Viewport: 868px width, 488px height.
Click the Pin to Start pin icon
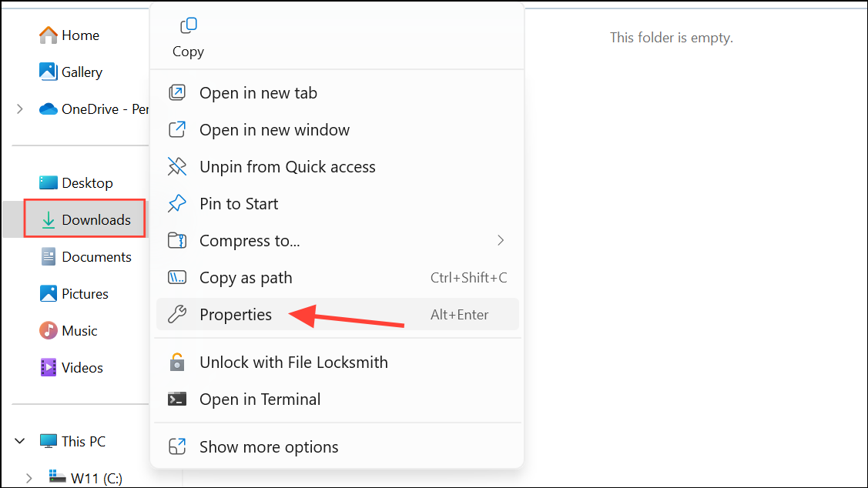tap(177, 204)
